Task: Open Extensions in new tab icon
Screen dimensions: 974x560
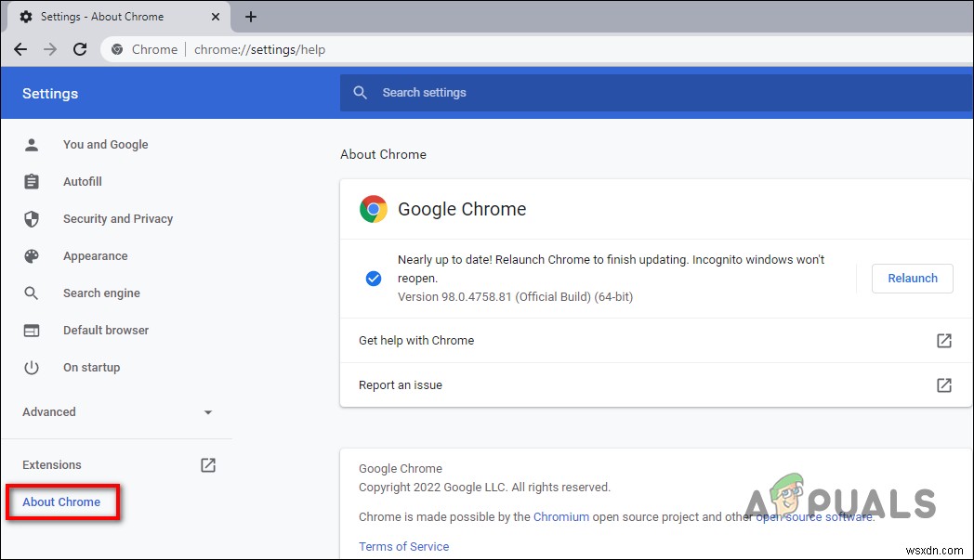Action: (208, 464)
